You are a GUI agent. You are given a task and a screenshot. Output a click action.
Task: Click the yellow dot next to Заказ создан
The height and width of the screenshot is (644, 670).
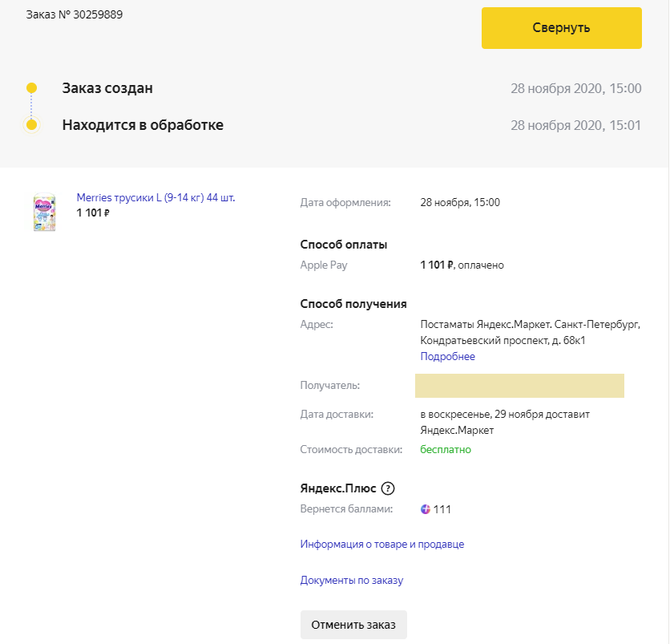click(31, 87)
